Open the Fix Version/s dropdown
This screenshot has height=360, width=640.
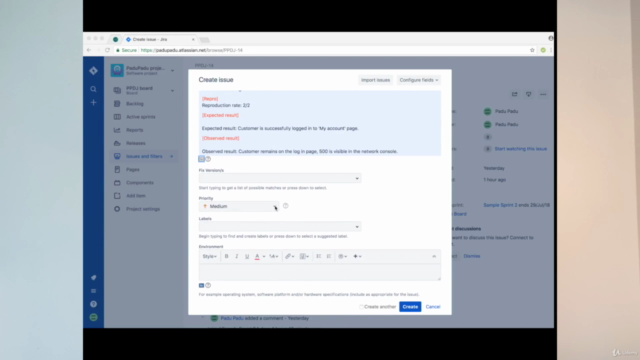[280, 178]
